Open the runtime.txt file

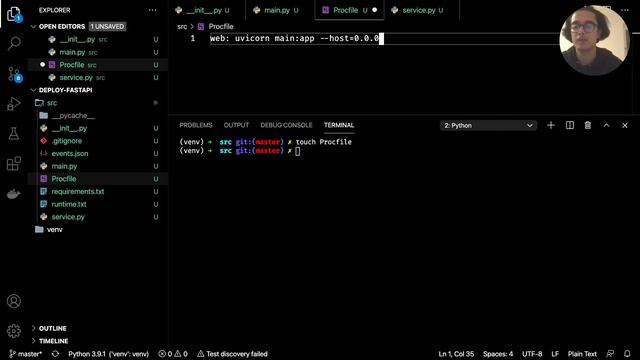pyautogui.click(x=98, y=204)
